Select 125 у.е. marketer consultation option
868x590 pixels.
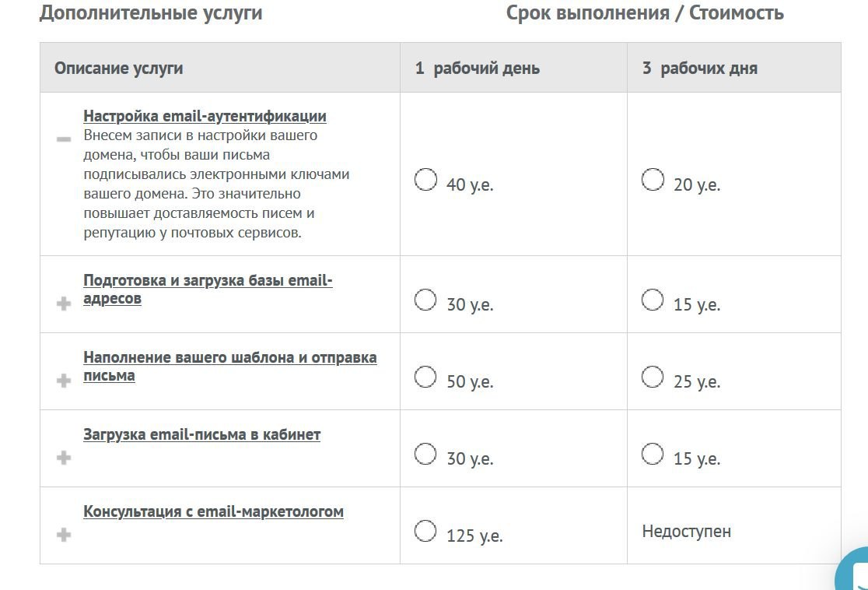(425, 531)
